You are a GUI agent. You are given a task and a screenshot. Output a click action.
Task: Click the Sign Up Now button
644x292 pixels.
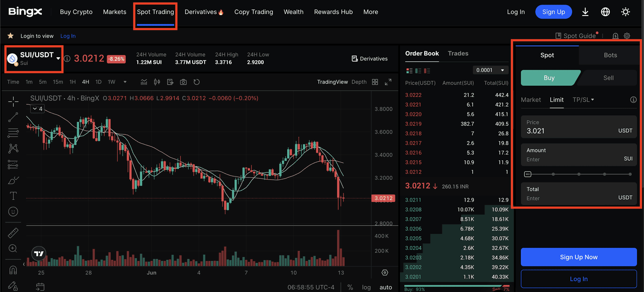tap(579, 257)
